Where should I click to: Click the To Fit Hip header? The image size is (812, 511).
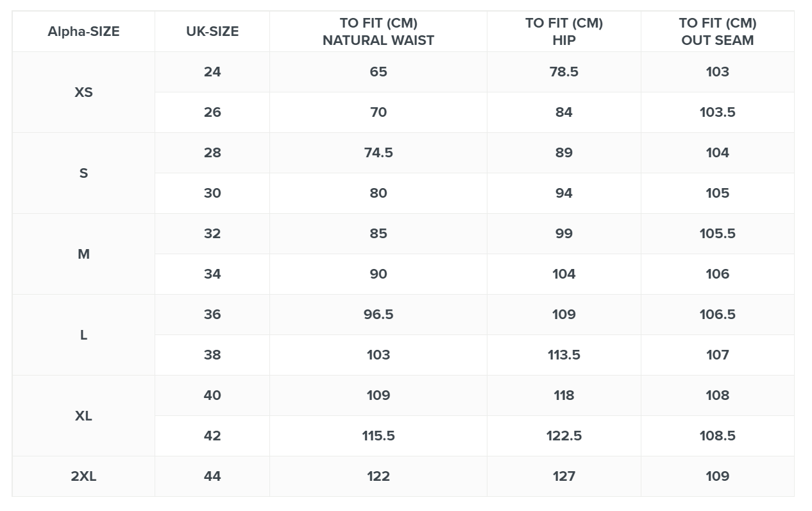[564, 31]
